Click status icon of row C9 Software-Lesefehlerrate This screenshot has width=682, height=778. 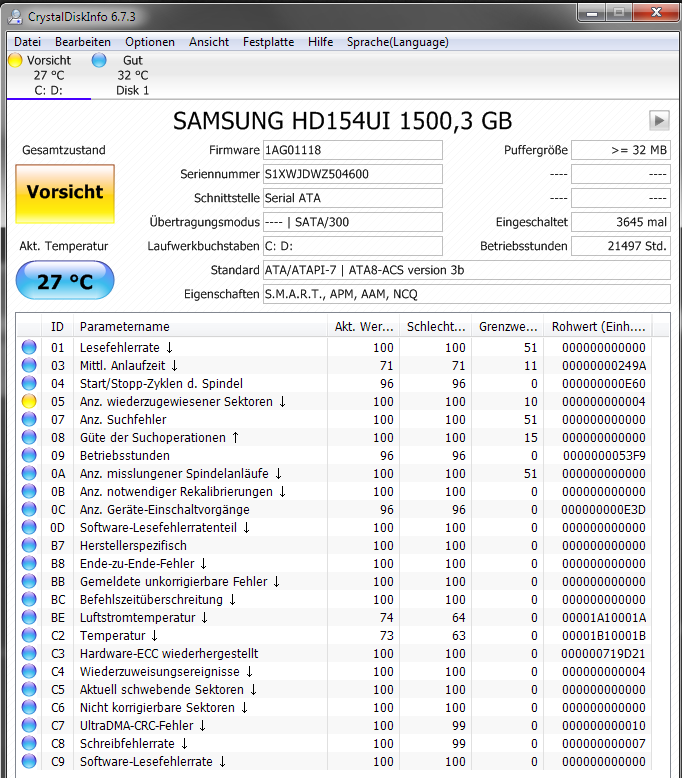pos(29,761)
